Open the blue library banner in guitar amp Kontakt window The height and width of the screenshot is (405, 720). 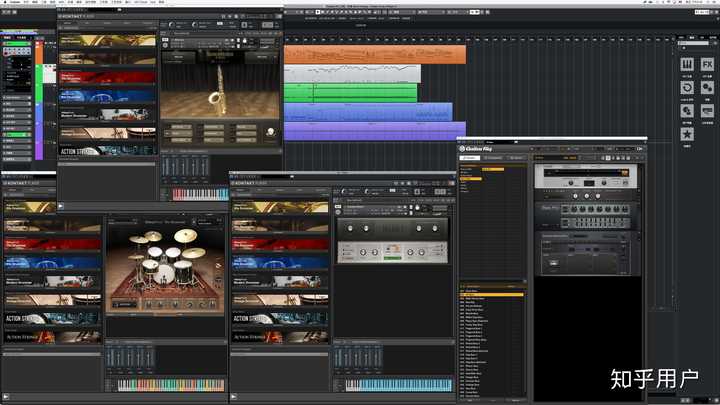pyautogui.click(x=280, y=262)
